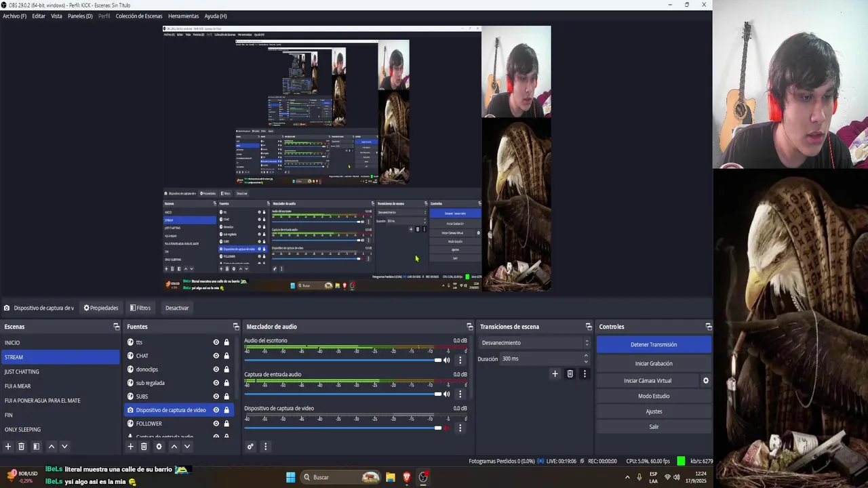Open Ayuda menu

(216, 16)
